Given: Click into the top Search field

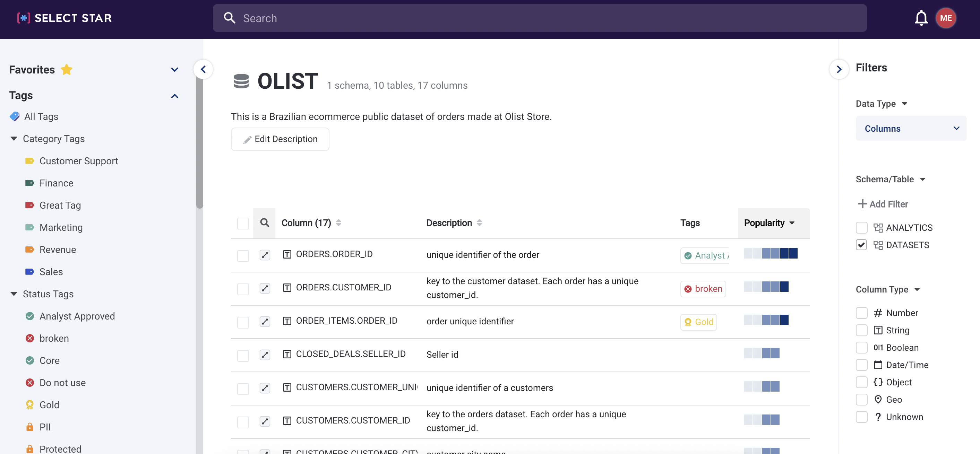Looking at the screenshot, I should tap(539, 18).
